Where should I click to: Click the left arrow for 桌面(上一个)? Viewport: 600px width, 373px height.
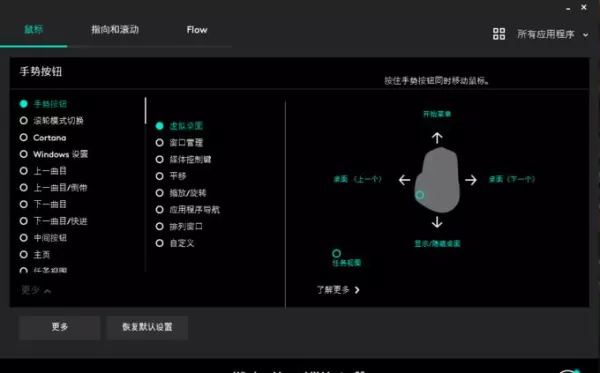404,180
